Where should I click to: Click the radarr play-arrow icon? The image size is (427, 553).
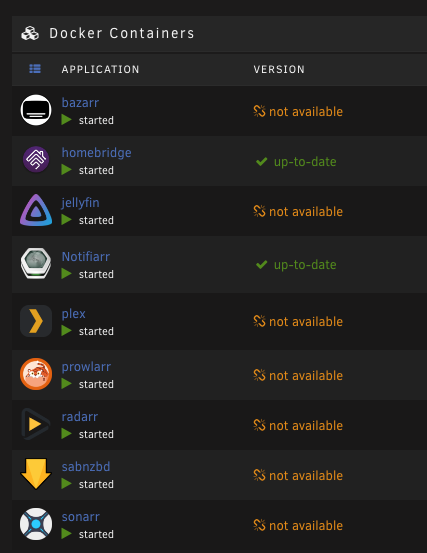36,424
